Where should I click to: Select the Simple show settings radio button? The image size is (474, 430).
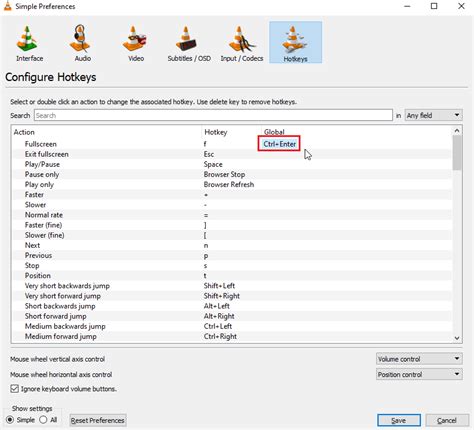pyautogui.click(x=10, y=420)
